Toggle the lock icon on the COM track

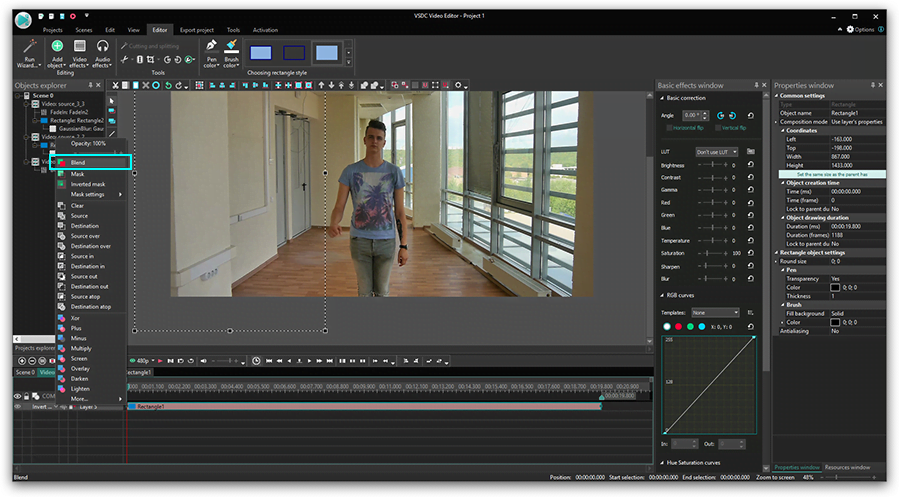[x=26, y=396]
